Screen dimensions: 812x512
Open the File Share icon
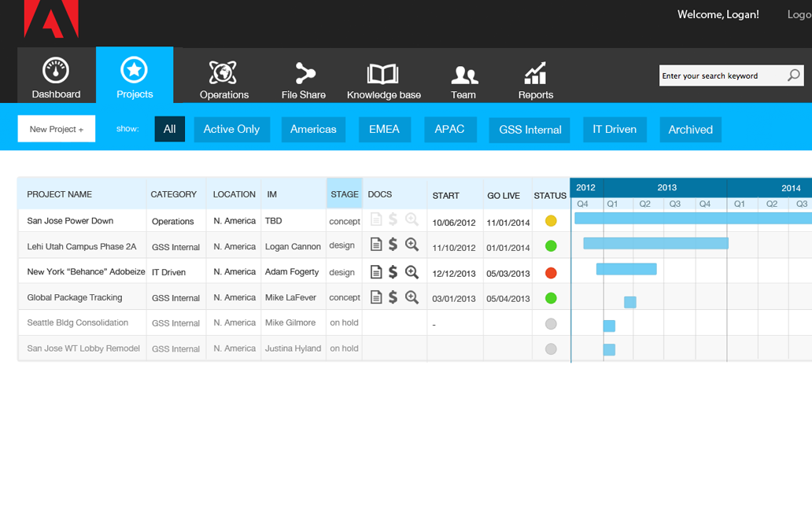click(x=304, y=73)
